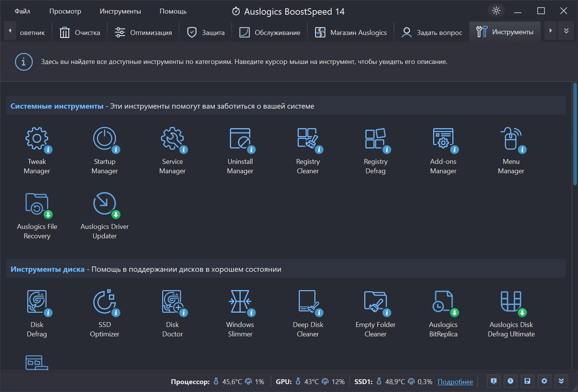Click the vertical scrollbar thumb
The image size is (578, 392).
[x=575, y=134]
